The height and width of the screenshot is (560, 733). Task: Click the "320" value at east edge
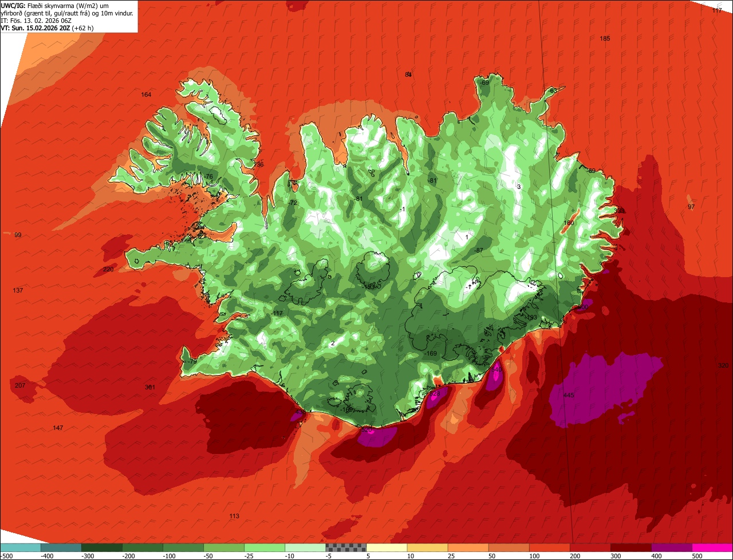click(x=723, y=366)
